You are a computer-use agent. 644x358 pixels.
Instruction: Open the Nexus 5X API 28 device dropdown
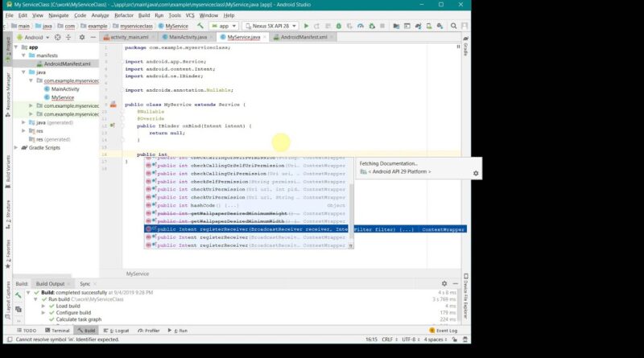coord(270,26)
